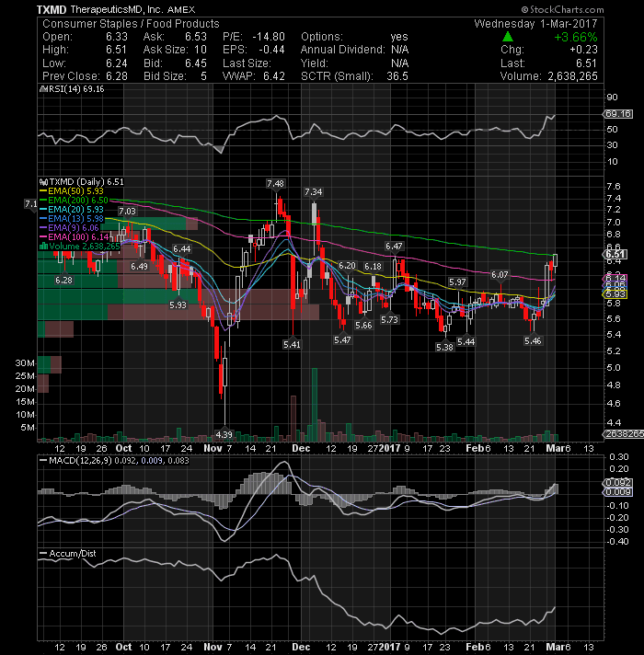Click the 2638265 volume axis tag
This screenshot has width=644, height=655.
(625, 434)
